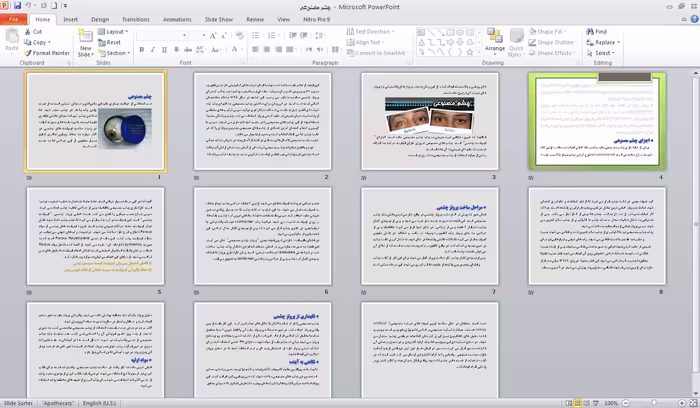700x408 pixels.
Task: Click the Reset slide button
Action: tap(110, 42)
